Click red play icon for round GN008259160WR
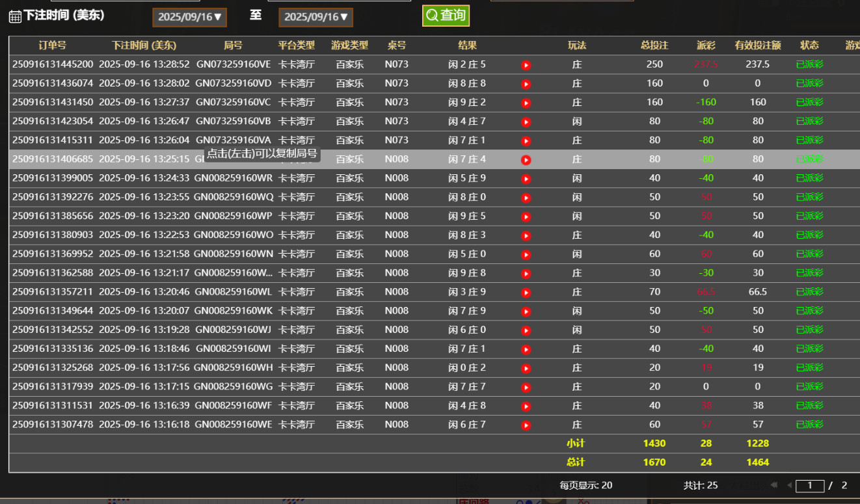 526,179
